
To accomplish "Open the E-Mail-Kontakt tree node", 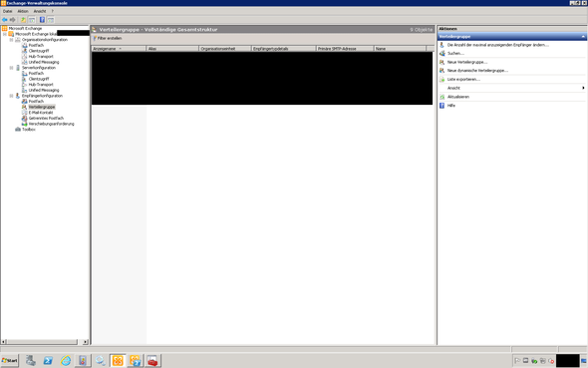I will pos(41,113).
